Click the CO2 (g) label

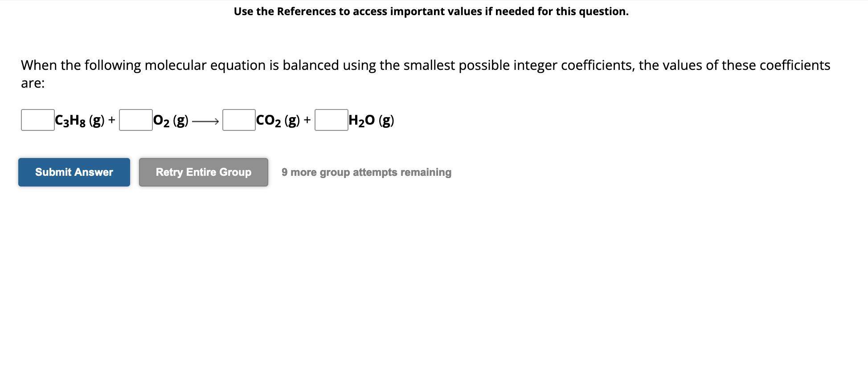point(278,120)
